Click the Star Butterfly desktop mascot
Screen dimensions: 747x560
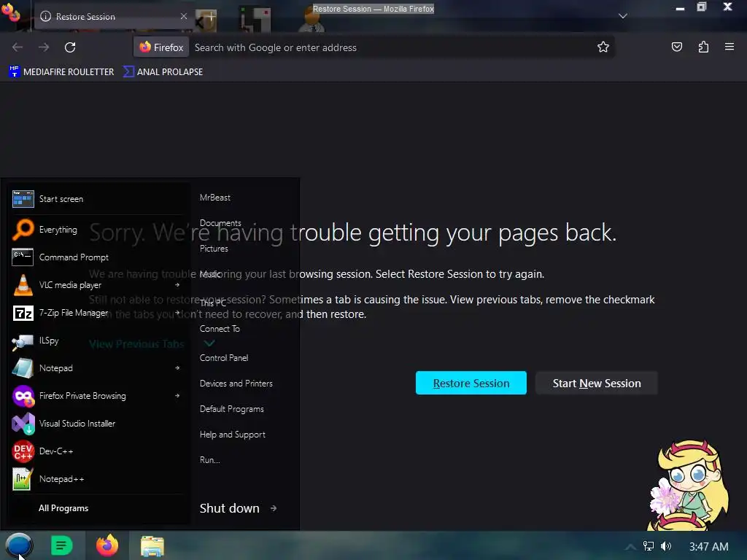pyautogui.click(x=689, y=485)
